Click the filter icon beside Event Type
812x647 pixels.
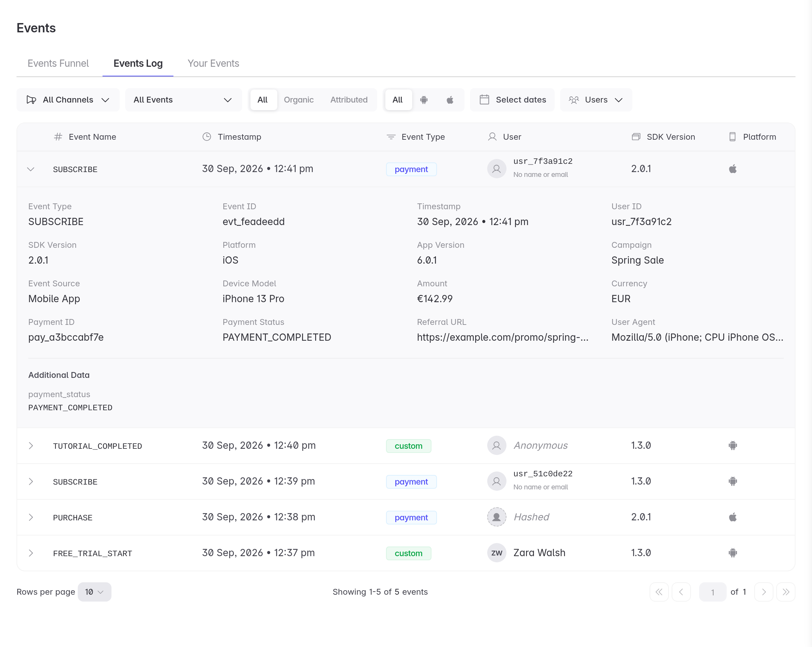391,137
